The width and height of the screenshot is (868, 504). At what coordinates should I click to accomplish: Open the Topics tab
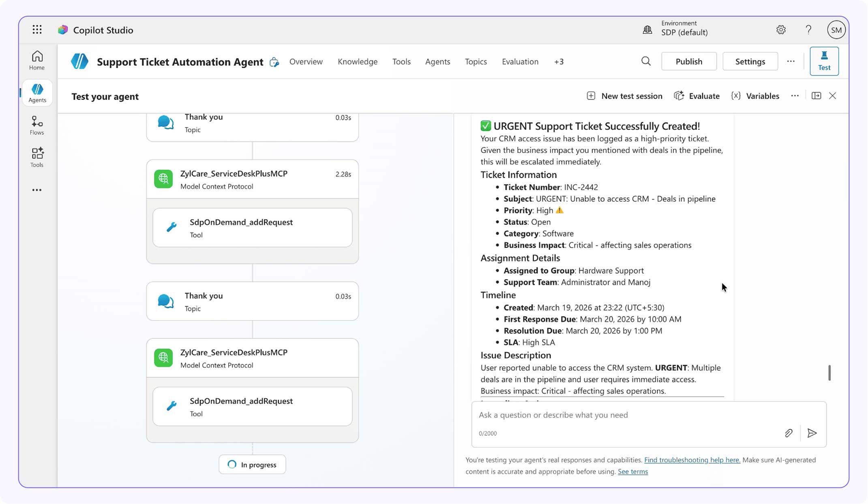tap(476, 61)
